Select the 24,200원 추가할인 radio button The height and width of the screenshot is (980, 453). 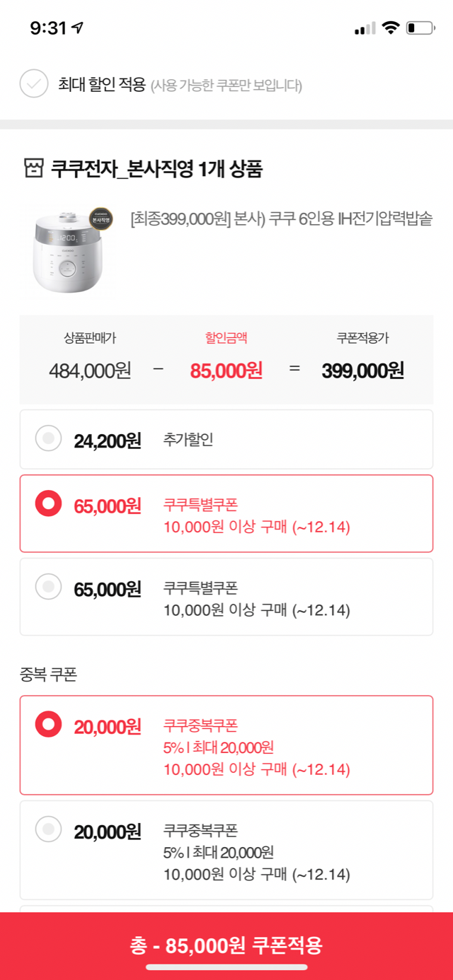(49, 439)
